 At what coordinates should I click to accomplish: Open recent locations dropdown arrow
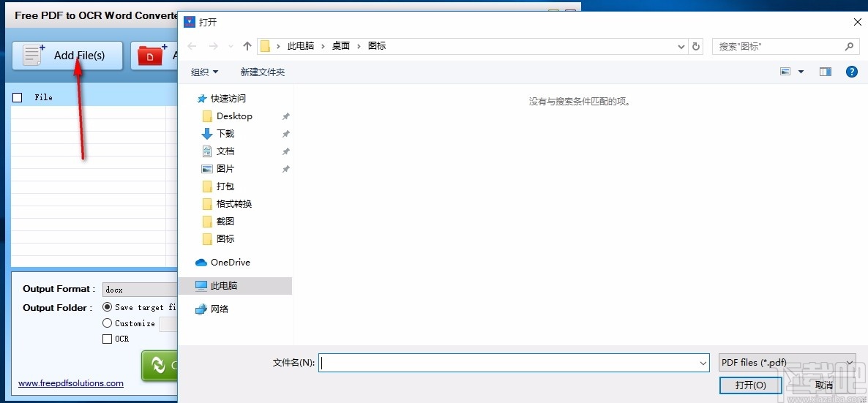tap(231, 47)
